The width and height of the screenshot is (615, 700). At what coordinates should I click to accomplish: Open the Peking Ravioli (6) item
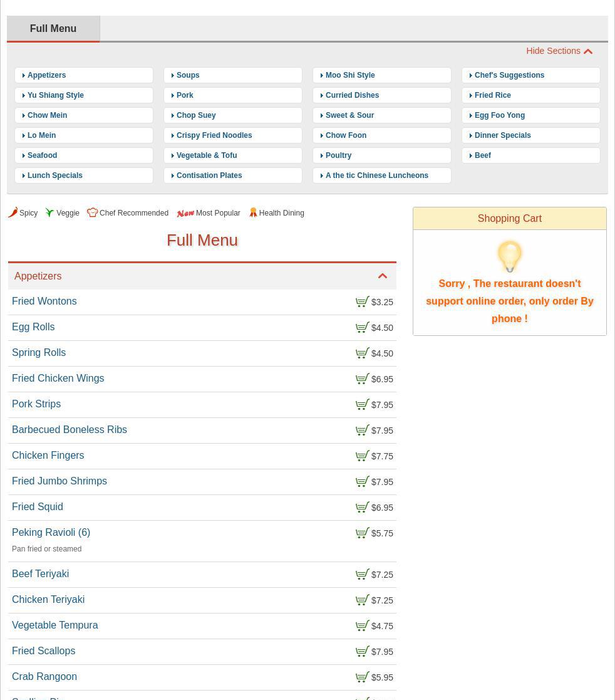(x=51, y=533)
